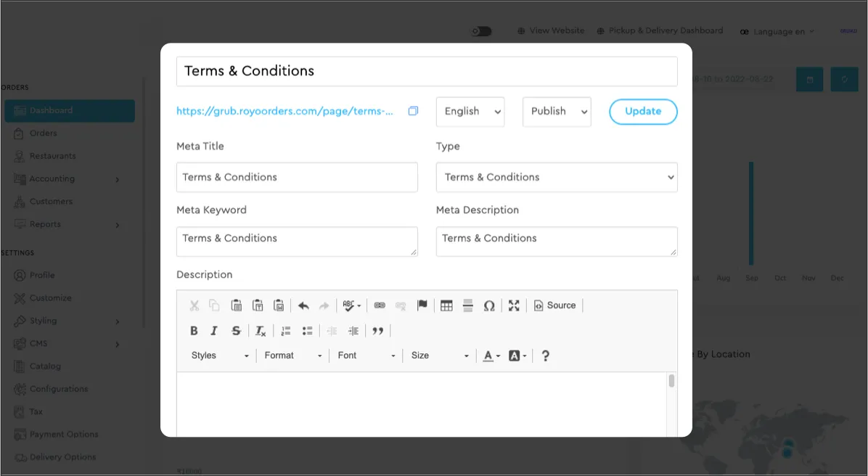Click the Undo arrow in editor toolbar
Viewport: 868px width, 476px height.
click(303, 305)
